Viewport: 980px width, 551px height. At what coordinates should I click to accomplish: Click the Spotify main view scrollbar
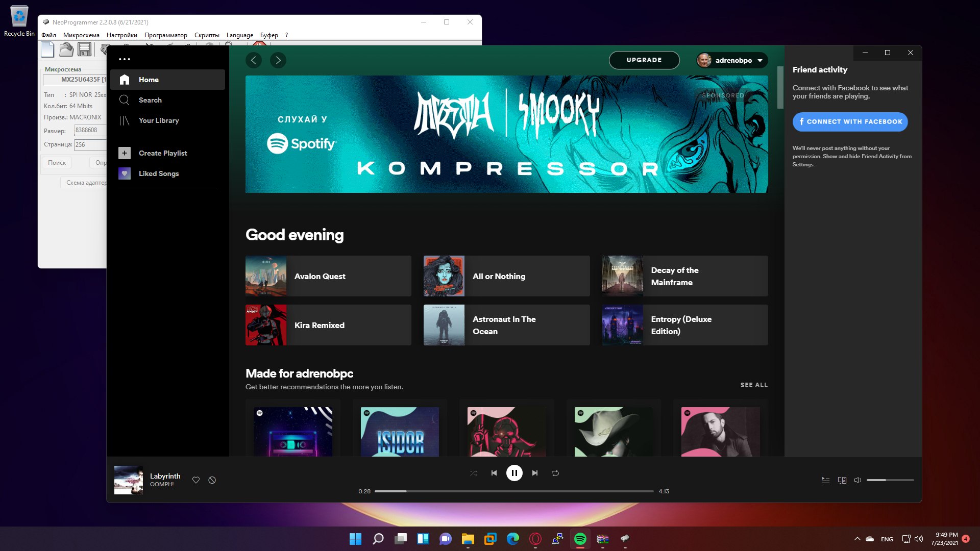(x=780, y=87)
